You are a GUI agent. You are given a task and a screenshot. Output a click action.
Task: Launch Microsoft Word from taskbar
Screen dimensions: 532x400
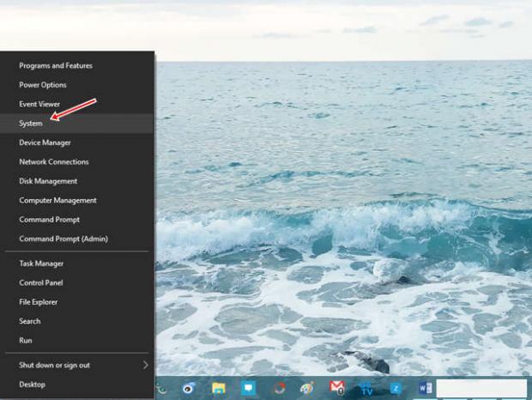[424, 388]
